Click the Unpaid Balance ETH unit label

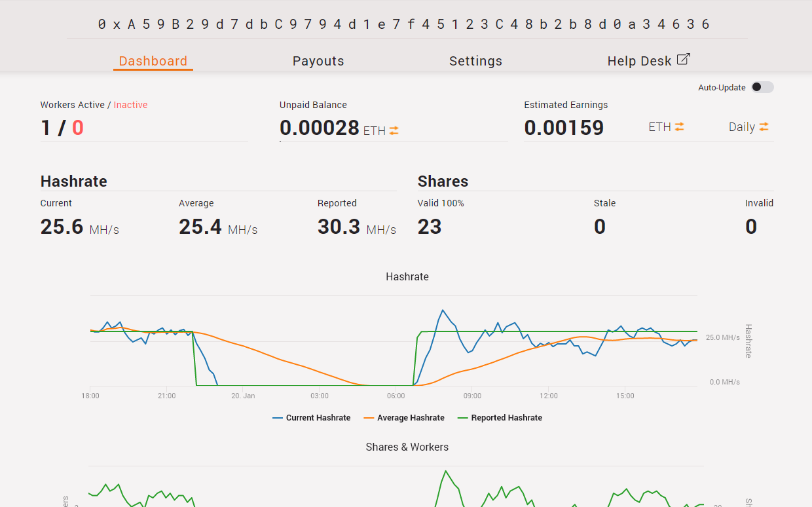click(x=375, y=131)
